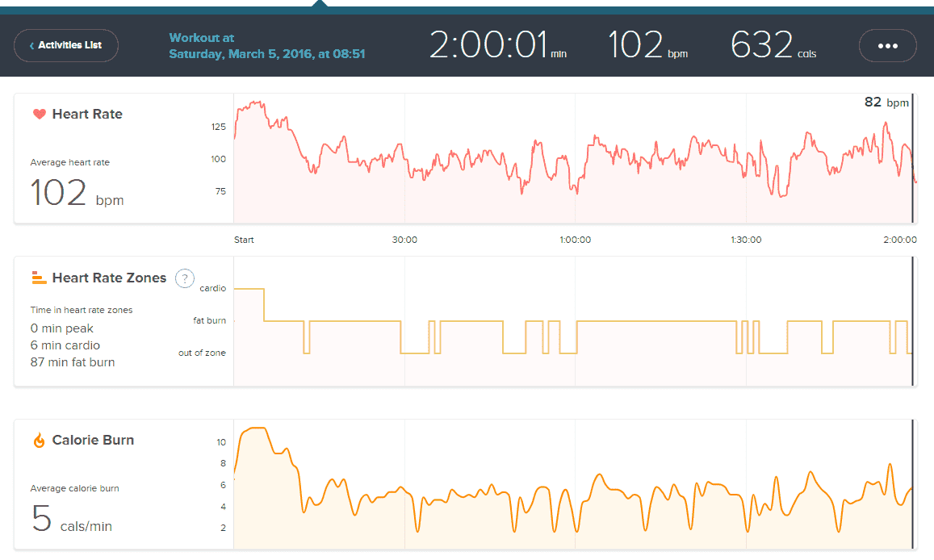The image size is (934, 560).
Task: Click the out of zone axis label
Action: [x=202, y=353]
